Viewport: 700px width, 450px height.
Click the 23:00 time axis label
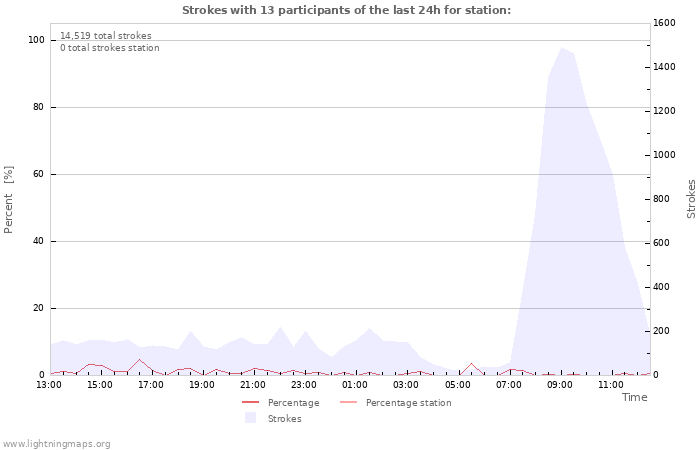tap(304, 385)
